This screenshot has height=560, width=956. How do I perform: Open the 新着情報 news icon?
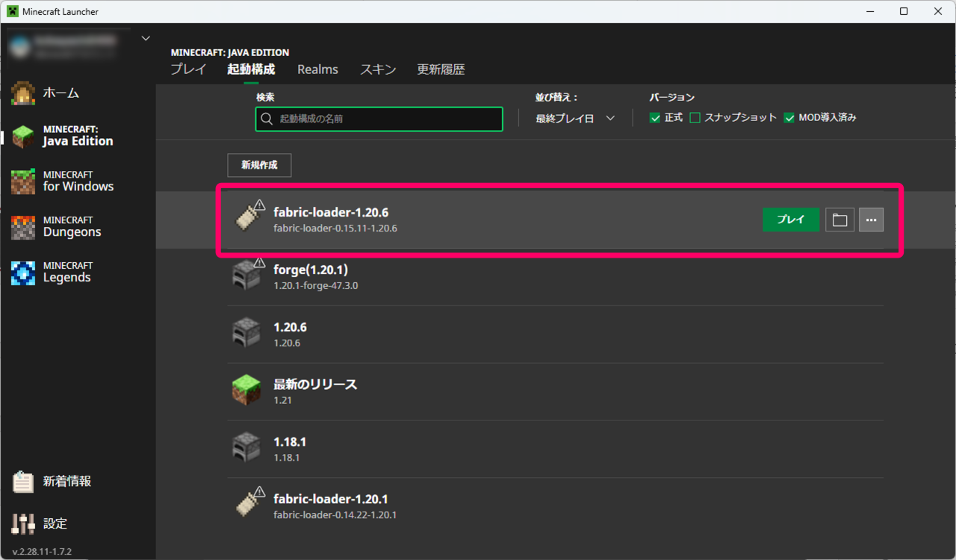coord(23,482)
